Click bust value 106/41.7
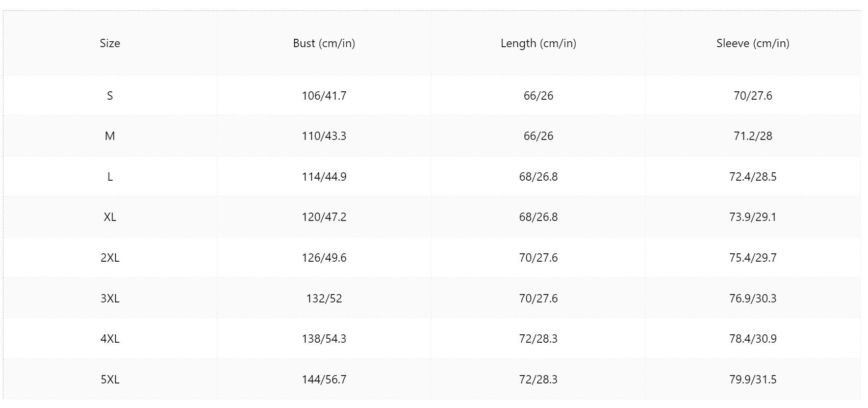The height and width of the screenshot is (408, 868). point(324,96)
